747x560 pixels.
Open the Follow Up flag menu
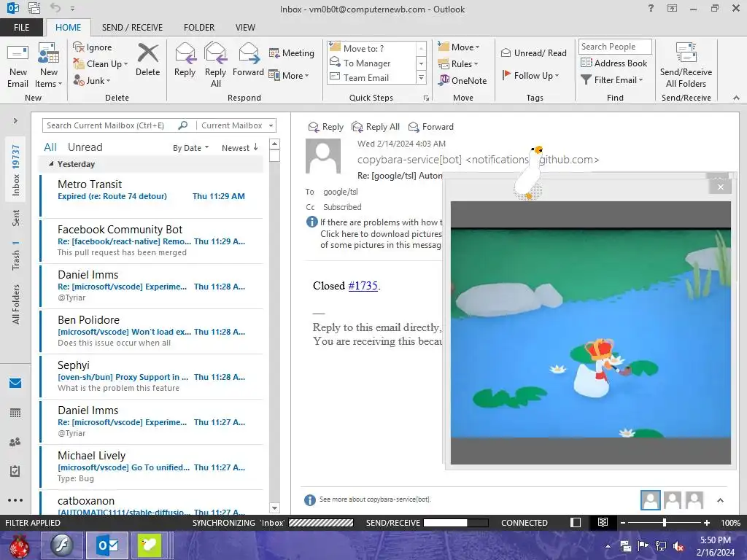(531, 75)
